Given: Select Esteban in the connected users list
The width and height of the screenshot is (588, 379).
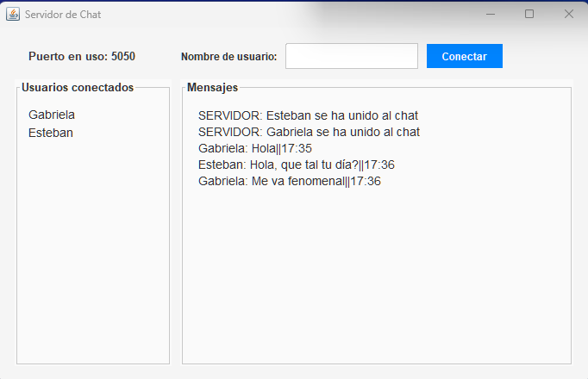Looking at the screenshot, I should coord(51,133).
